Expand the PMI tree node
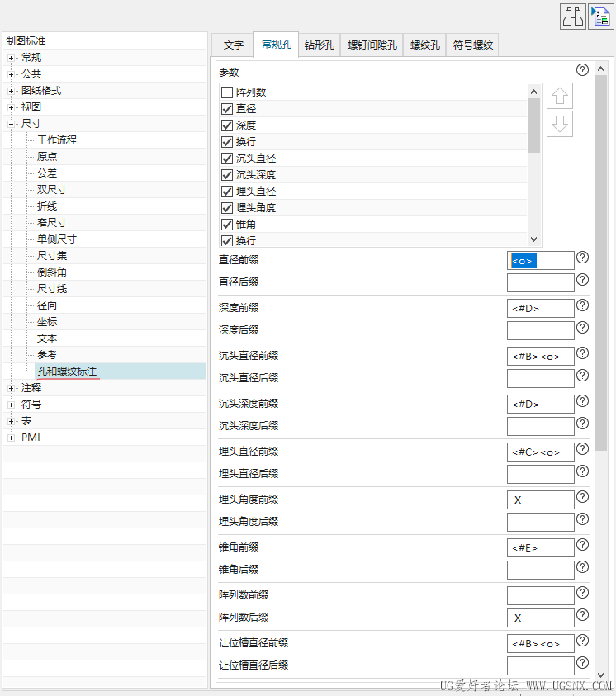616x696 pixels. [x=11, y=438]
